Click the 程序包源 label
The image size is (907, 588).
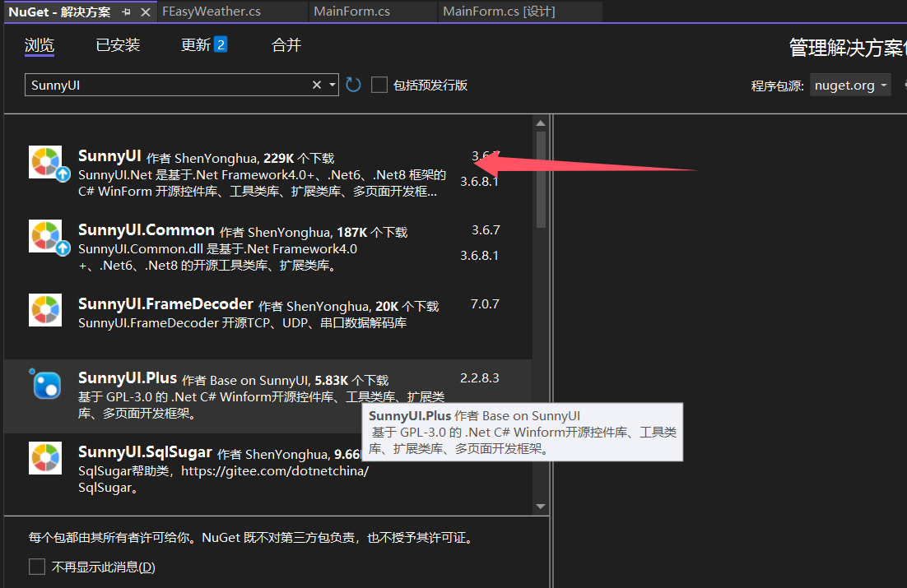[778, 86]
